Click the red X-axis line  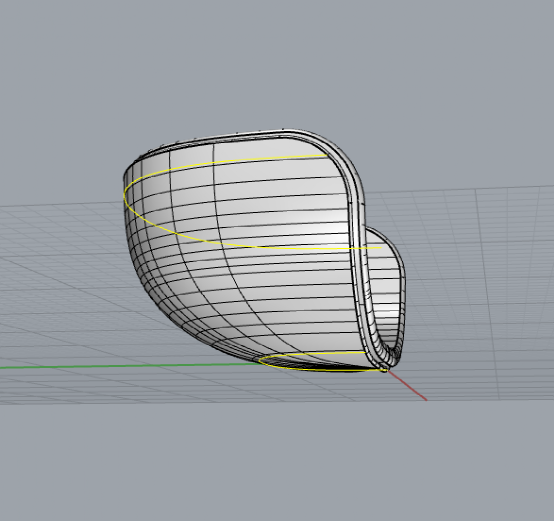click(407, 385)
